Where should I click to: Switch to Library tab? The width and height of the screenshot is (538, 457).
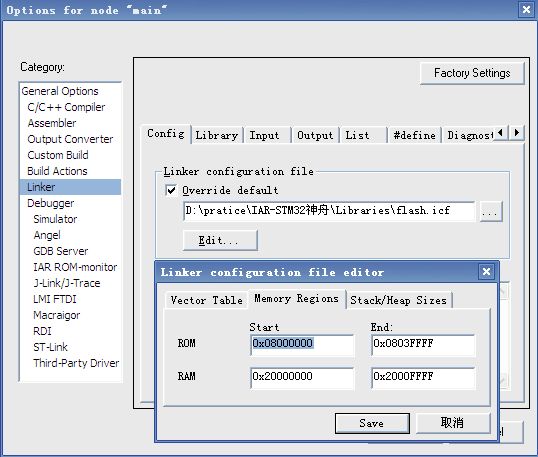pyautogui.click(x=217, y=135)
